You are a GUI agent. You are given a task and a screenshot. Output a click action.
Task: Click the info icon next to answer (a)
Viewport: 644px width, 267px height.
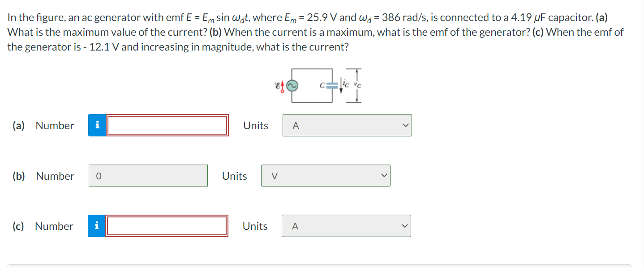pos(97,125)
